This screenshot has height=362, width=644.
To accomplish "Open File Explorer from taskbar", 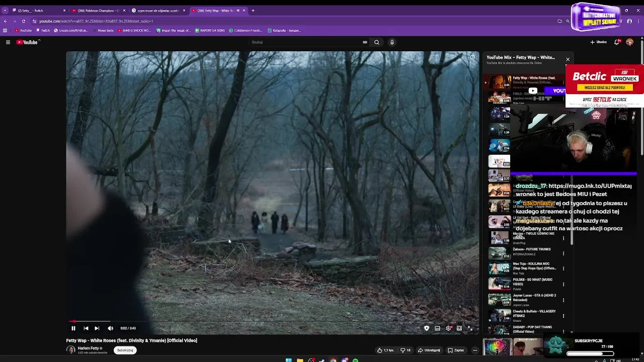I will 300,360.
